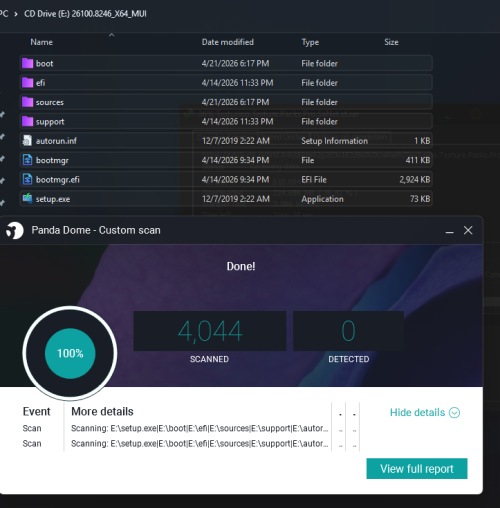Click the Application type cell
The width and height of the screenshot is (500, 508).
[322, 199]
